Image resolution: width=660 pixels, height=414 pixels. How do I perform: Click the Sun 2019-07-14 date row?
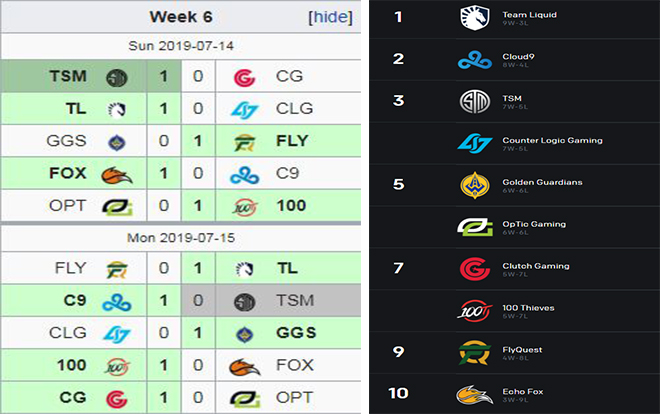tap(180, 46)
